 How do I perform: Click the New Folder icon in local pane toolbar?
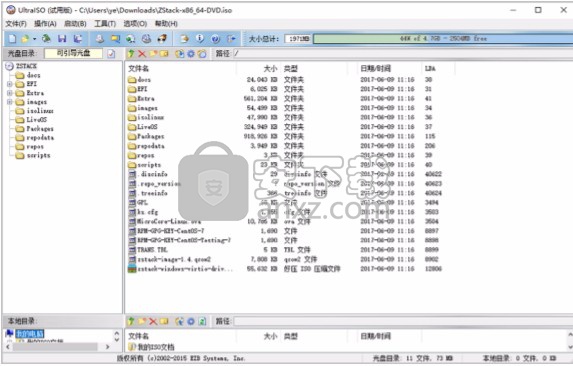(142, 321)
